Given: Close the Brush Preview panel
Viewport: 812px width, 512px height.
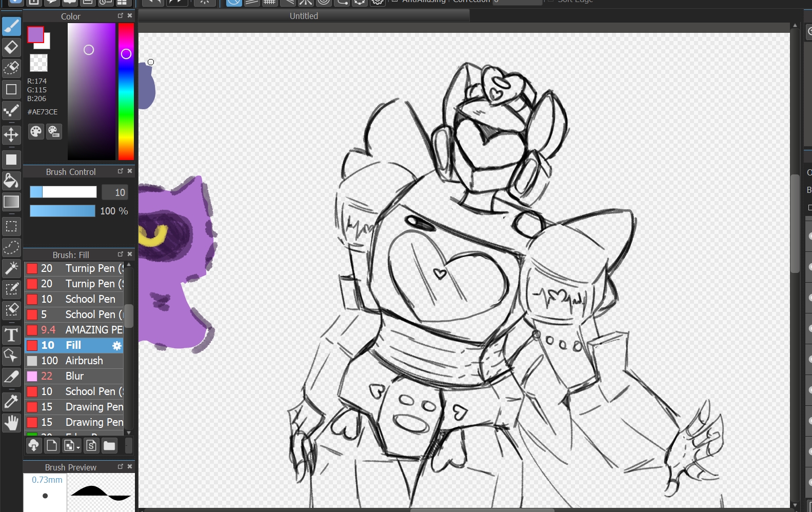Looking at the screenshot, I should pyautogui.click(x=130, y=466).
